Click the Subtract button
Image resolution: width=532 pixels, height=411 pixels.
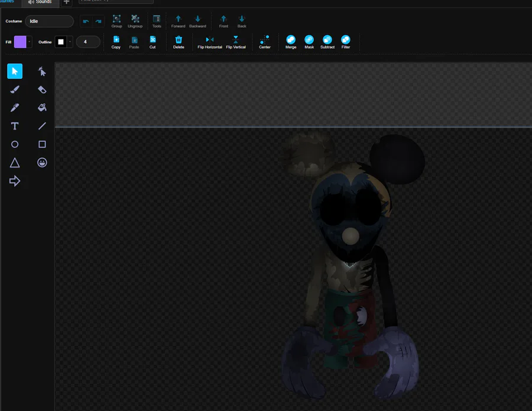pyautogui.click(x=327, y=43)
